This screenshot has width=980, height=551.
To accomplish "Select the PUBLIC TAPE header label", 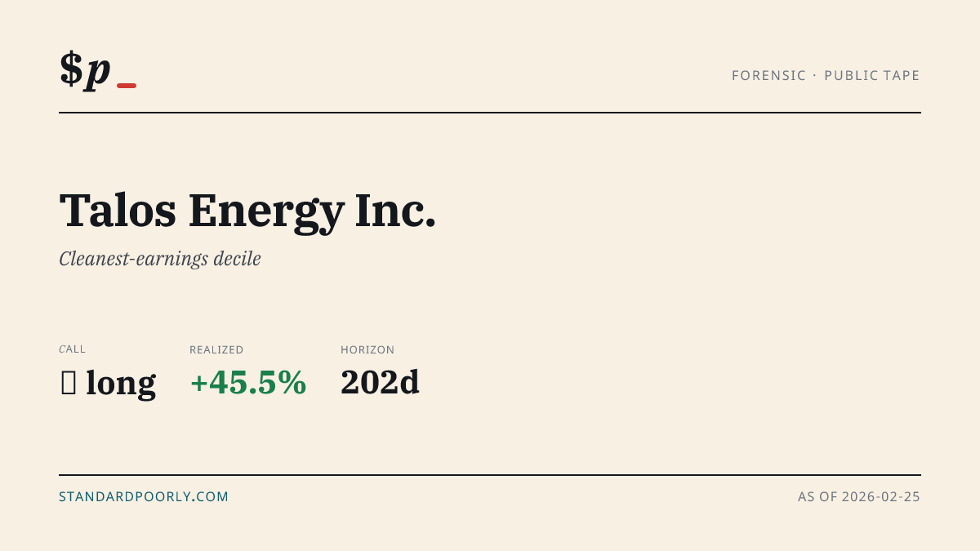I will (x=872, y=76).
